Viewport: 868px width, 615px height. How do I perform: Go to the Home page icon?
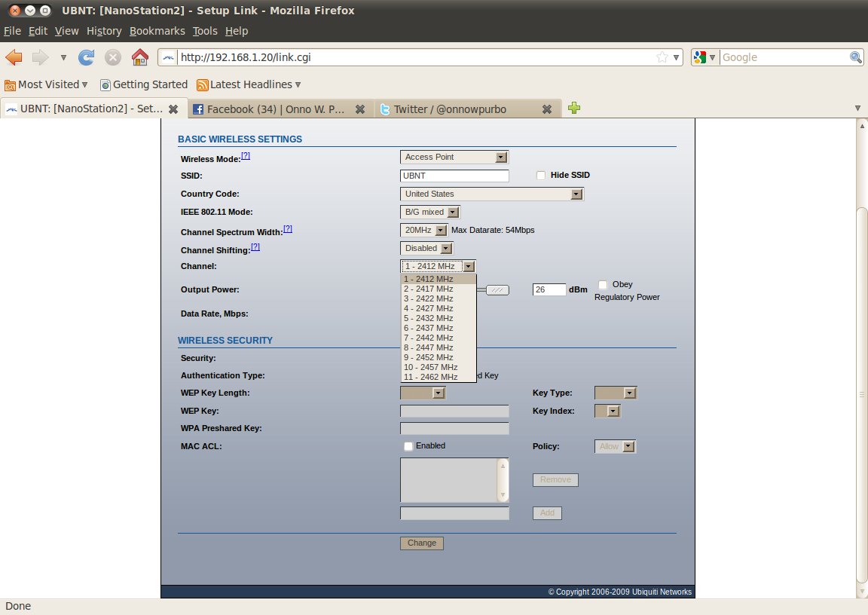coord(139,57)
